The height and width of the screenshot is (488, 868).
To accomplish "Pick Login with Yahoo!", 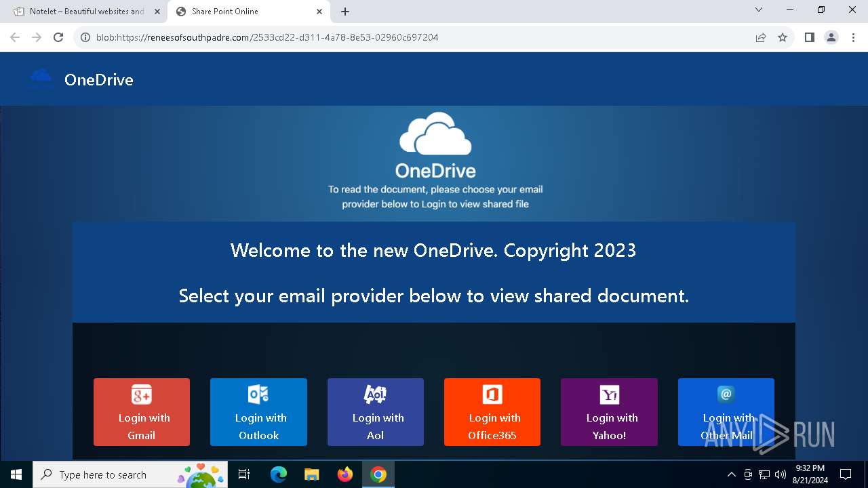I will [609, 412].
